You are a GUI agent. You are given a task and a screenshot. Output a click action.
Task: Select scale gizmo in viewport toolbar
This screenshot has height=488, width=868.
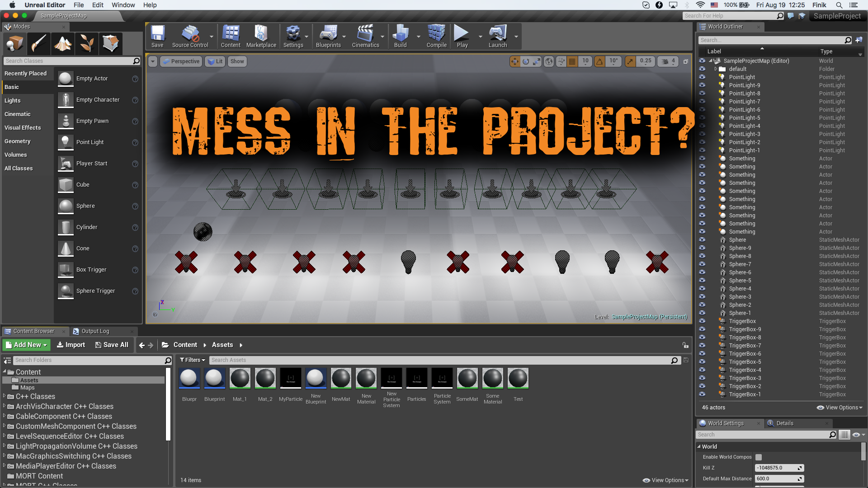tap(537, 61)
